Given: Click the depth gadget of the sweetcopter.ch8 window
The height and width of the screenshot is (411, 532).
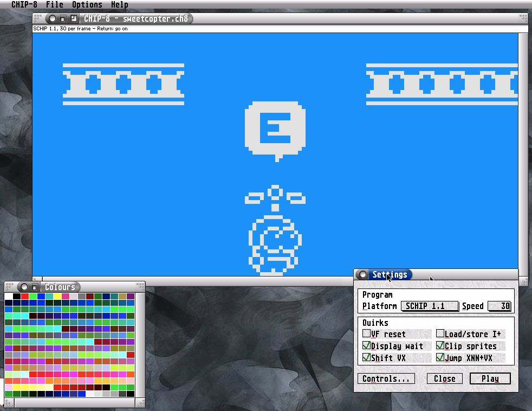Looking at the screenshot, I should [523, 18].
